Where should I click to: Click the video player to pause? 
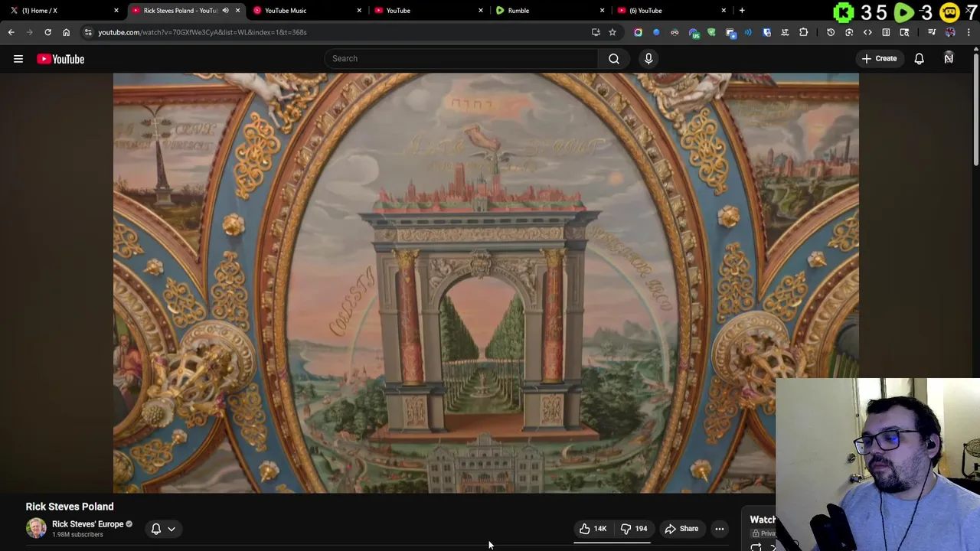point(485,283)
